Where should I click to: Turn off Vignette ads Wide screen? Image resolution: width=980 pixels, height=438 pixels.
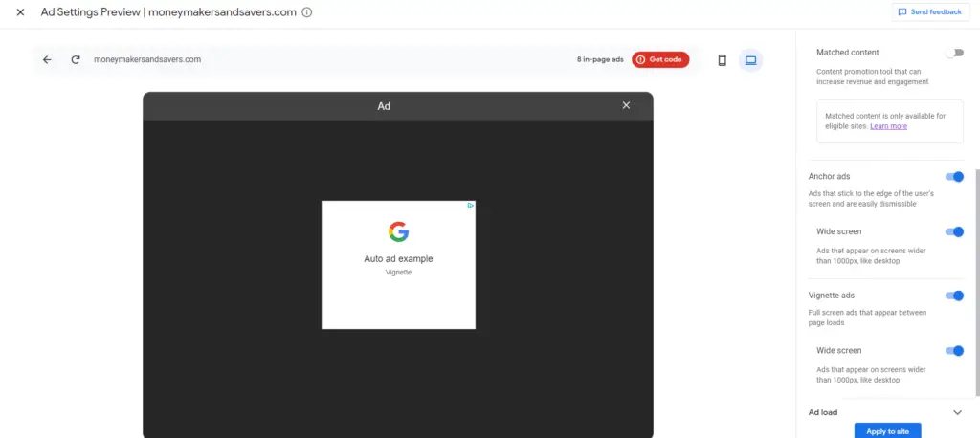click(x=954, y=351)
